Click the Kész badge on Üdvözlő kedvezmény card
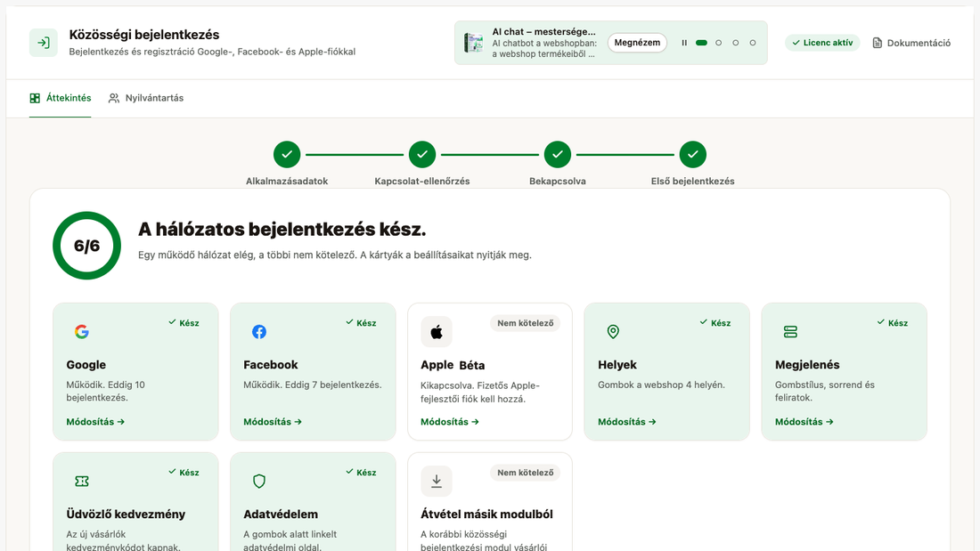Image resolution: width=980 pixels, height=551 pixels. pos(184,473)
